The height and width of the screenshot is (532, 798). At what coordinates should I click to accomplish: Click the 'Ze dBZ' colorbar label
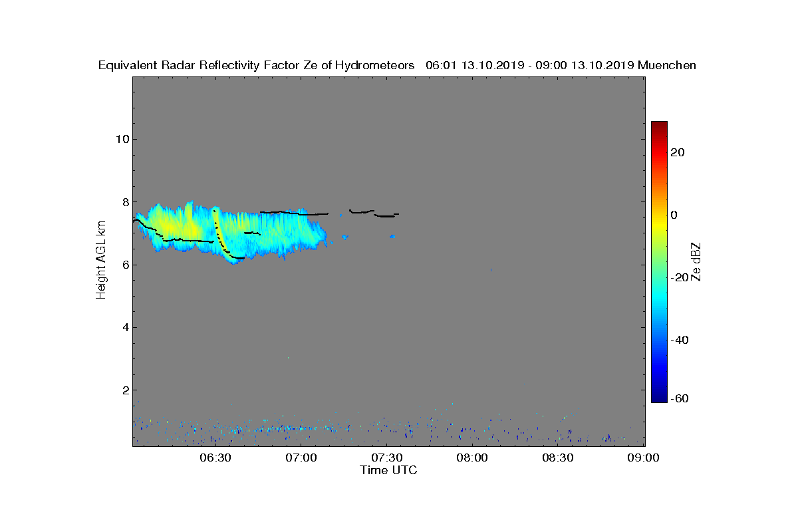tap(696, 261)
